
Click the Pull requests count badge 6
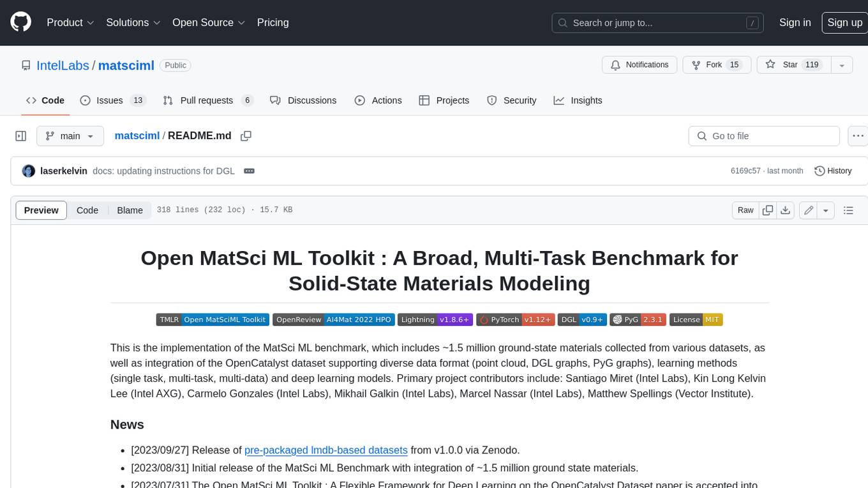coord(246,100)
